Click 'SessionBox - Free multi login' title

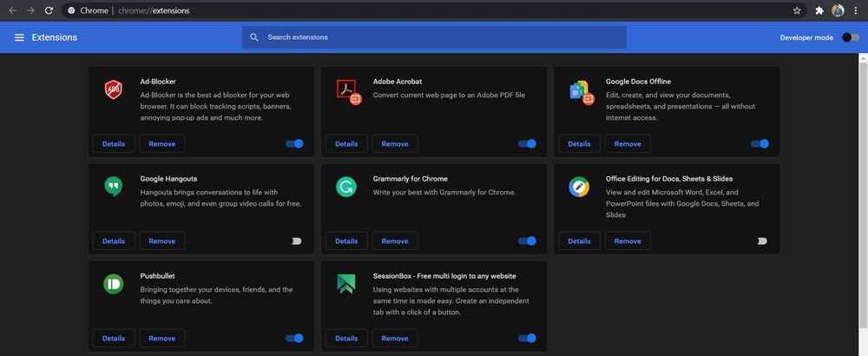point(444,276)
